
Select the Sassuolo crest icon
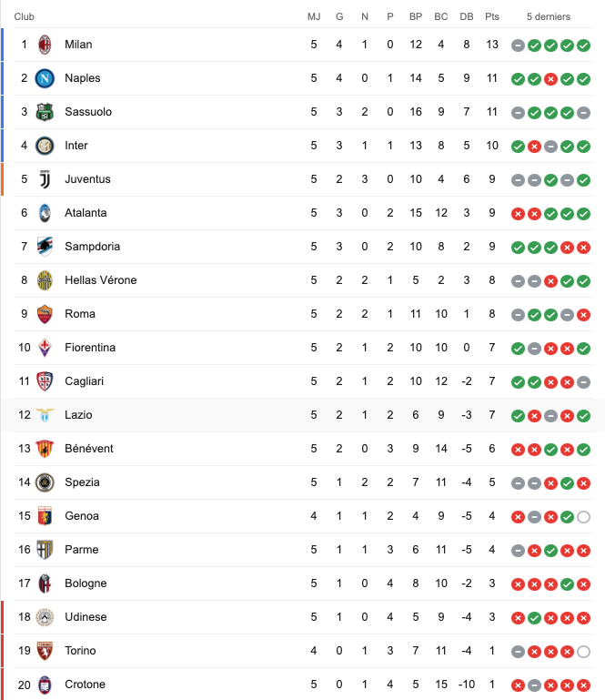45,112
